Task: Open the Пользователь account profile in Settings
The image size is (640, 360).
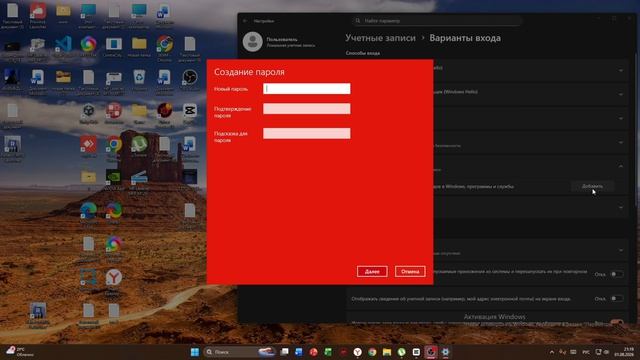Action: click(x=279, y=42)
